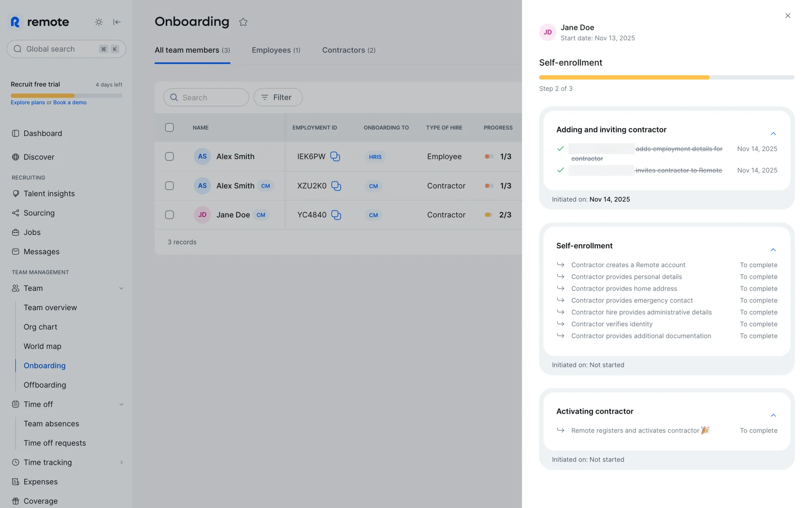Image resolution: width=812 pixels, height=508 pixels.
Task: Collapse Adding and inviting contractor section
Action: coord(773,134)
